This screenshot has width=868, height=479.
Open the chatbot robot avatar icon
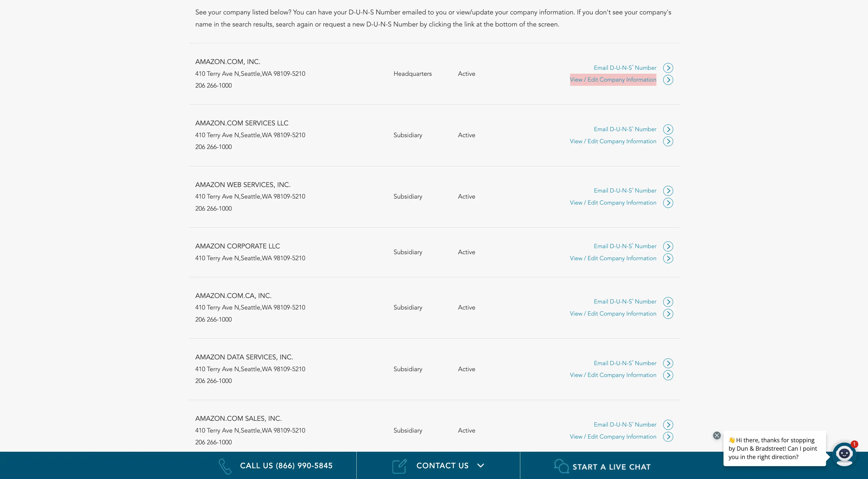[x=844, y=454]
